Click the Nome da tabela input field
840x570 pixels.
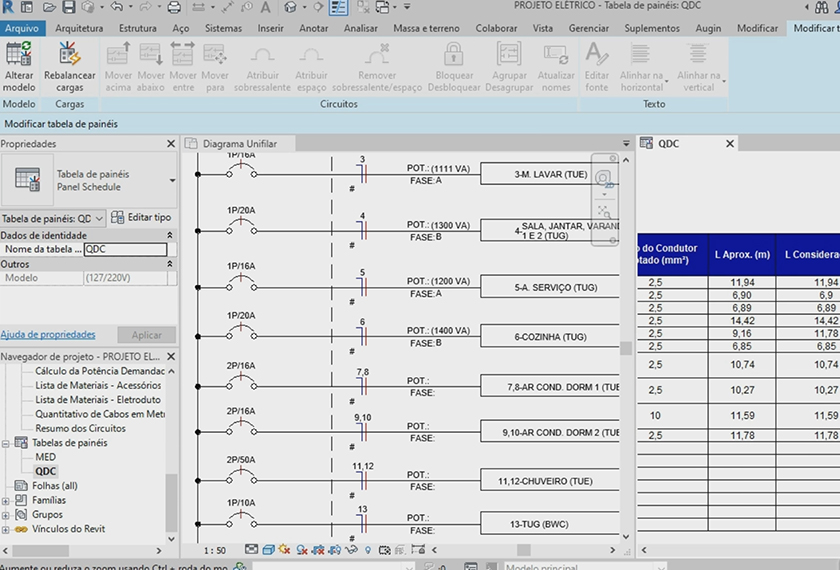tap(125, 250)
